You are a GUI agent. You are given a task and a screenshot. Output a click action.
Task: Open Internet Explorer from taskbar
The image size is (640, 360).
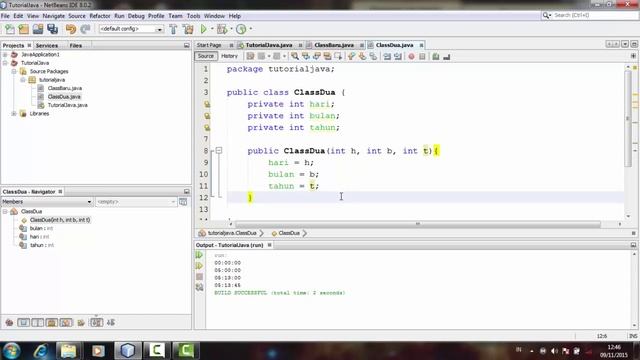40,351
